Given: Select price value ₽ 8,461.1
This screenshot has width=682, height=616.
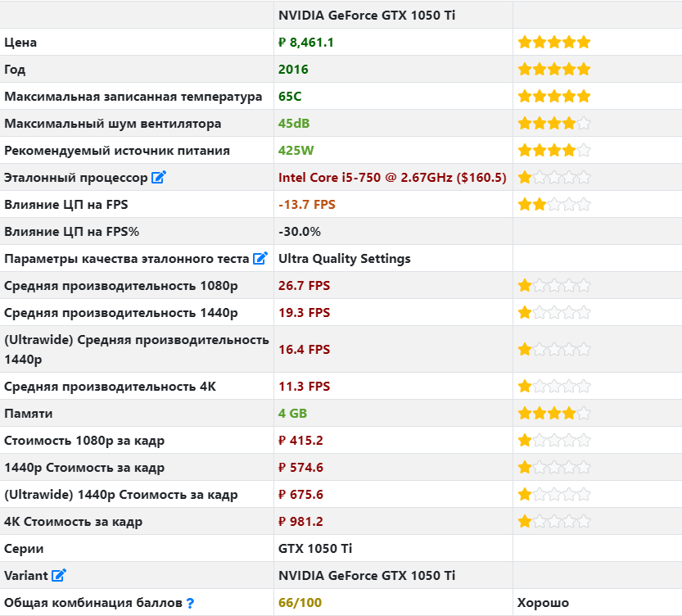Looking at the screenshot, I should coord(305,43).
